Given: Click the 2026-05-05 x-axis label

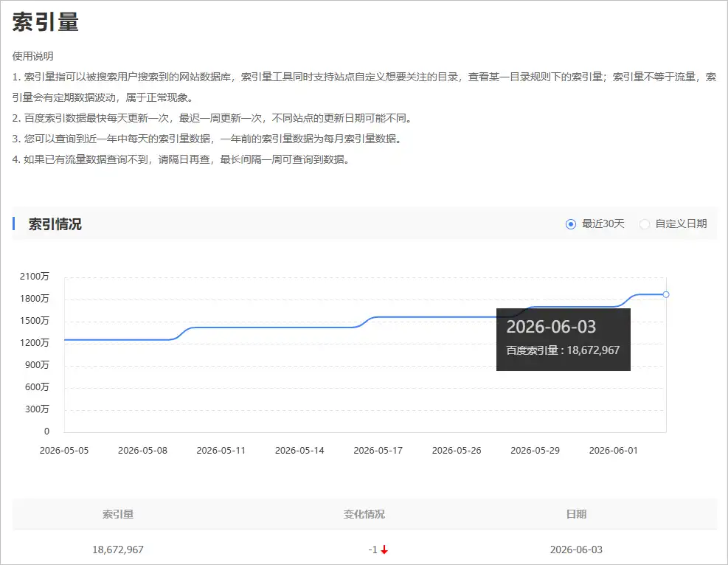Looking at the screenshot, I should [64, 451].
